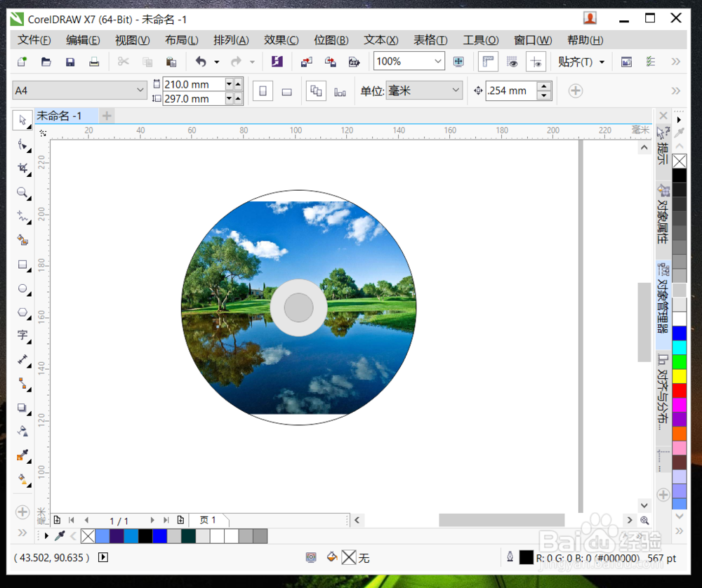Select the Ellipse tool

[x=22, y=289]
